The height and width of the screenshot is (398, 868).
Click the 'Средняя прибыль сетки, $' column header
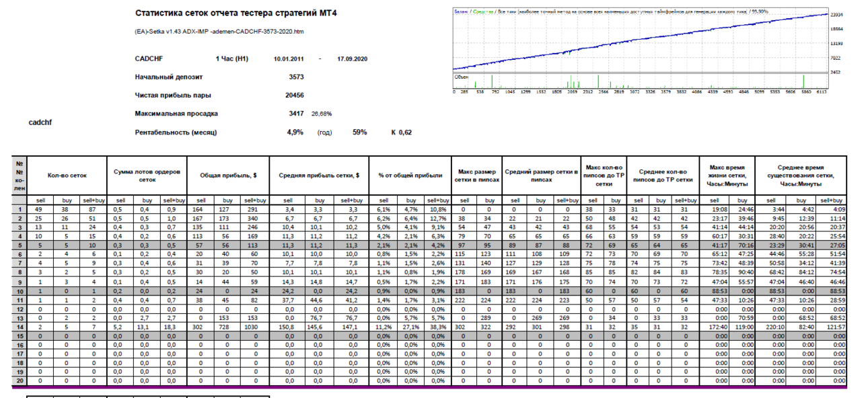click(x=319, y=175)
